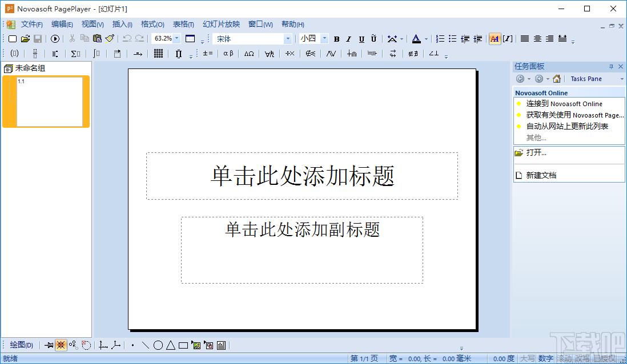
Task: Toggle the bracketed italic I math mode
Action: (508, 39)
